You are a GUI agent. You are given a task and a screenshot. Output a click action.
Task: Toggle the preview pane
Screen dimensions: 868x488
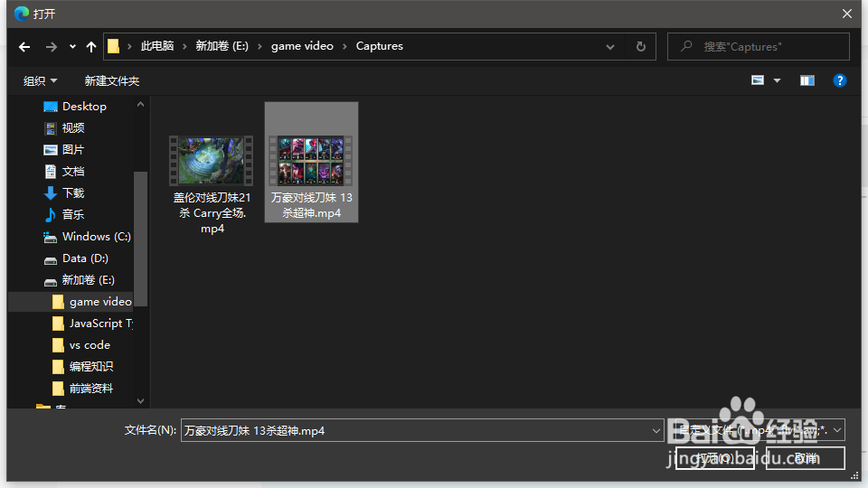[807, 80]
